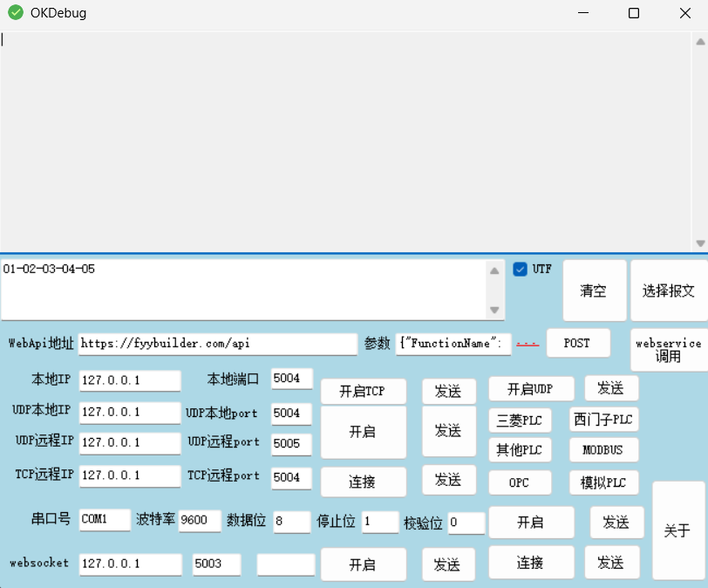Open the 其他PLC button
This screenshot has width=708, height=588.
[520, 450]
